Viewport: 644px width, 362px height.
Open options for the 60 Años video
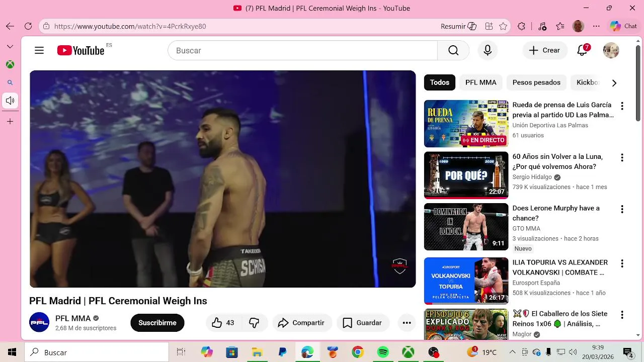click(x=622, y=158)
